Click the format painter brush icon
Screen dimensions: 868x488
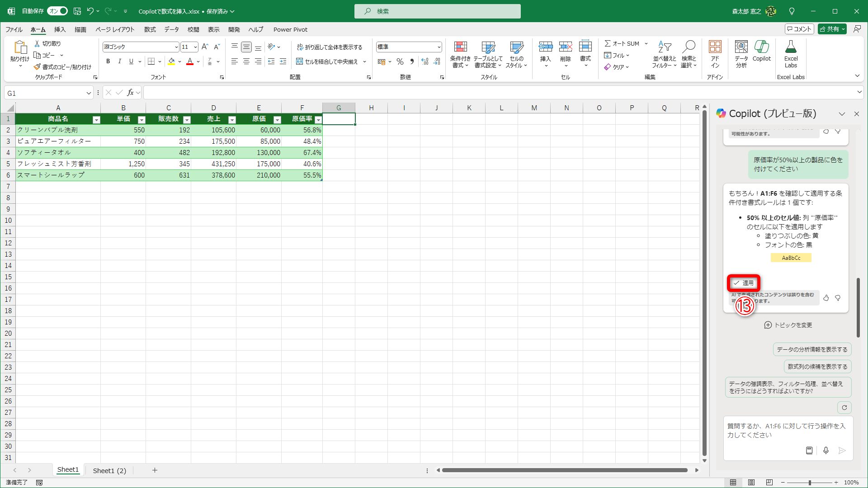[x=37, y=67]
